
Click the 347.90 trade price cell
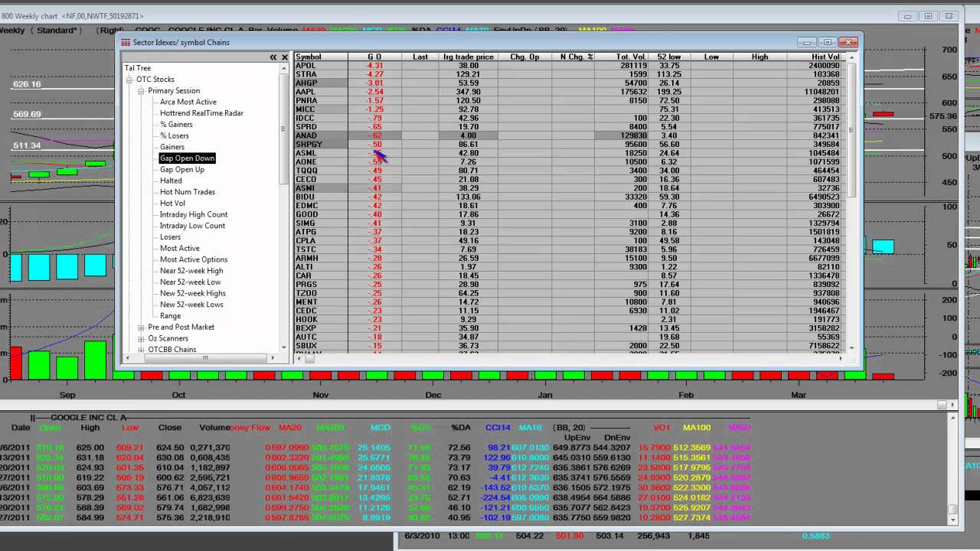[x=469, y=92]
